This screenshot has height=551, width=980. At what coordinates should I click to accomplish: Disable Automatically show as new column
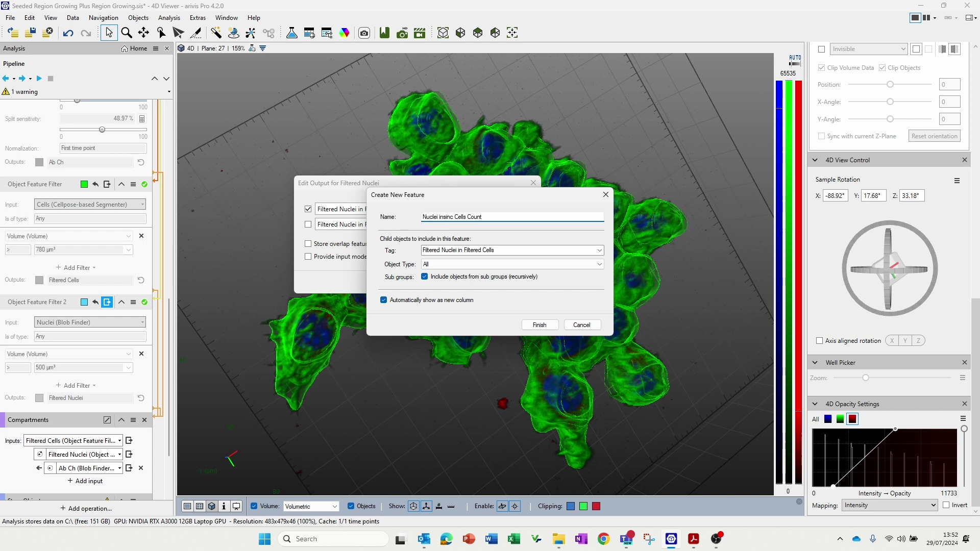pyautogui.click(x=384, y=300)
